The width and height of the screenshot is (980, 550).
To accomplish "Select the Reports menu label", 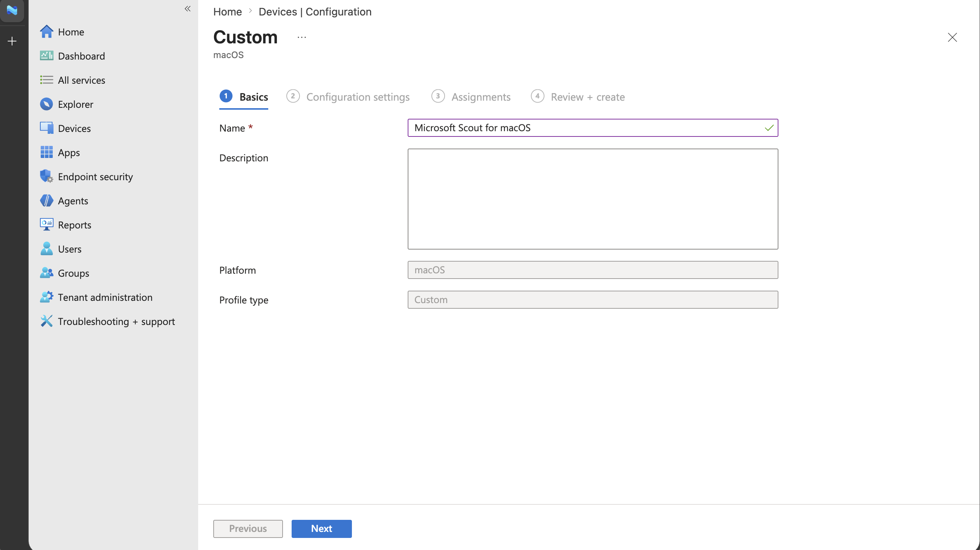I will point(75,225).
